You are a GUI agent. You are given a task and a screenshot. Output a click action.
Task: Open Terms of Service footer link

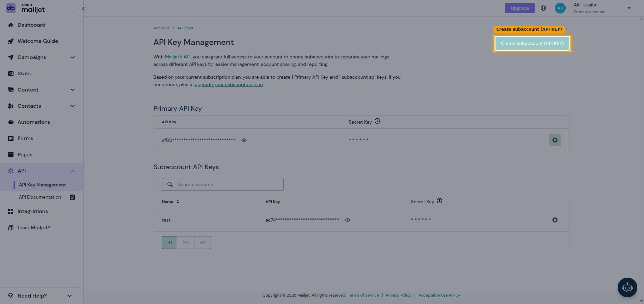point(363,295)
